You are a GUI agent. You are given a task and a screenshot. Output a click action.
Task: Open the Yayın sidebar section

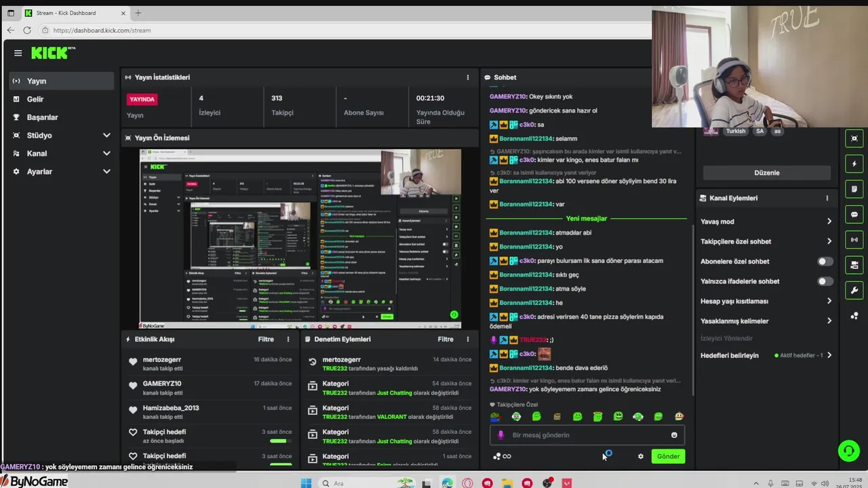click(x=62, y=81)
